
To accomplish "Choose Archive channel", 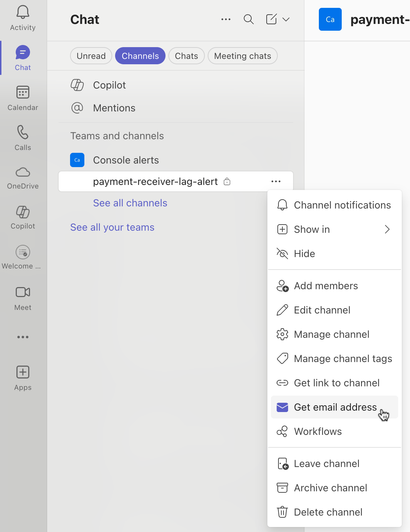I will 335,488.
